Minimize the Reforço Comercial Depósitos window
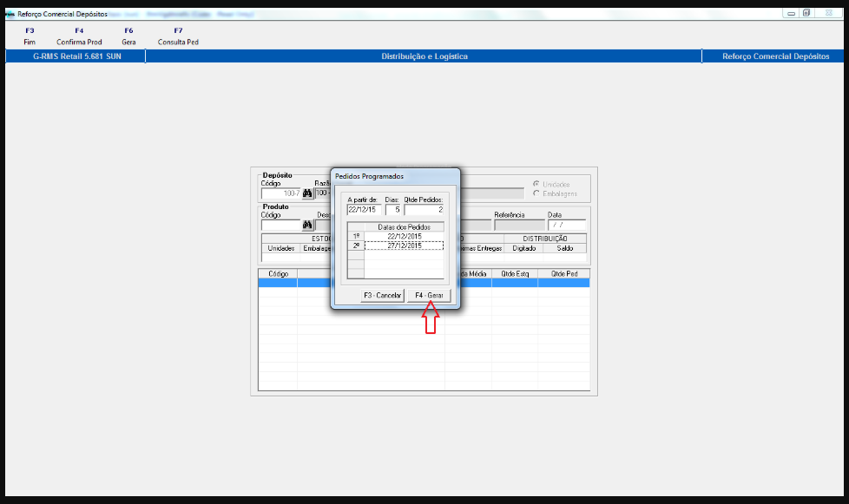This screenshot has width=849, height=504. pyautogui.click(x=791, y=13)
